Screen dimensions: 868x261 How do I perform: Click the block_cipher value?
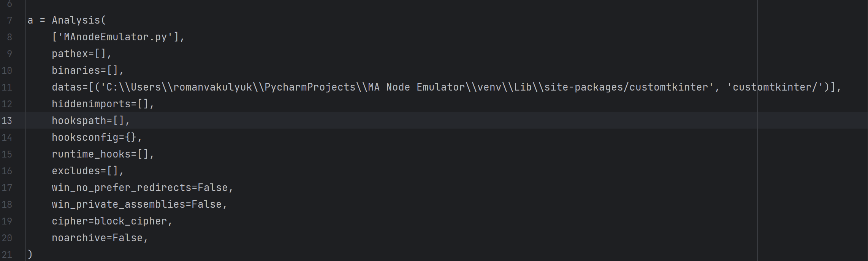point(130,221)
